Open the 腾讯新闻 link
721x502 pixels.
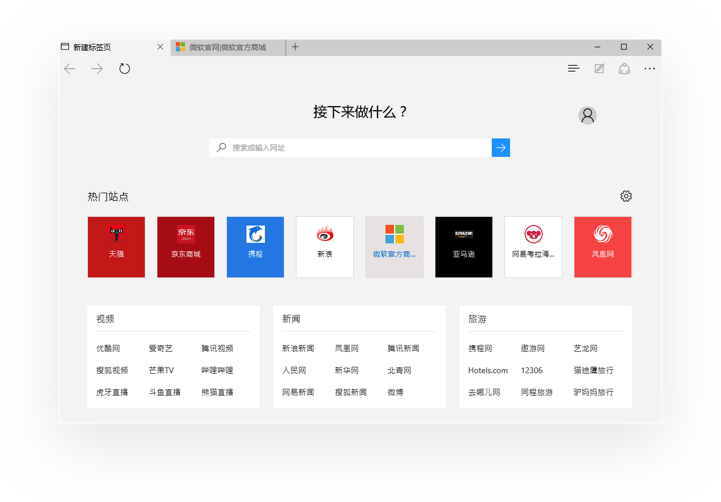[x=403, y=348]
